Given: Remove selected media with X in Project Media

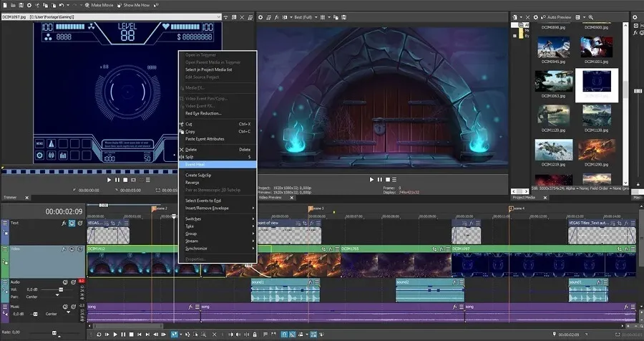Looking at the screenshot, I should (528, 17).
